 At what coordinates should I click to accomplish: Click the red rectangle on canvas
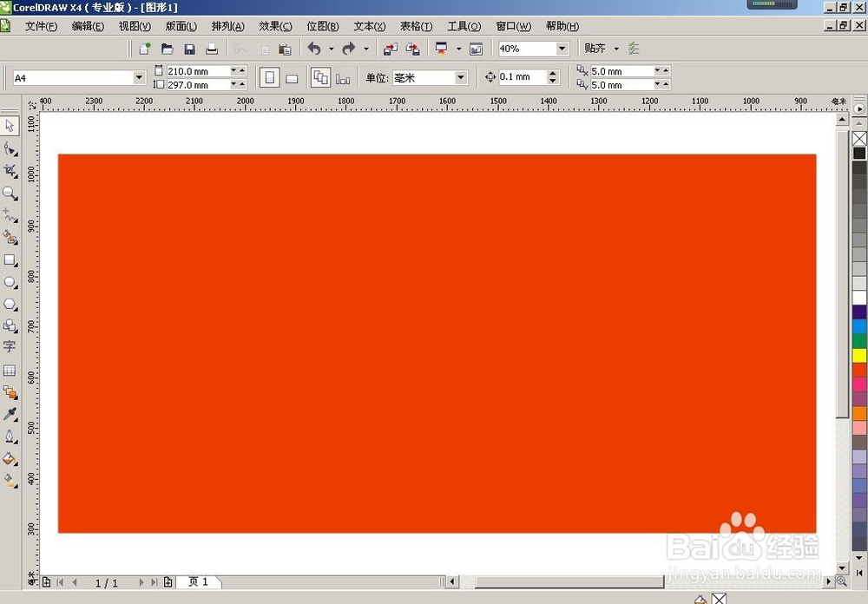coord(437,344)
